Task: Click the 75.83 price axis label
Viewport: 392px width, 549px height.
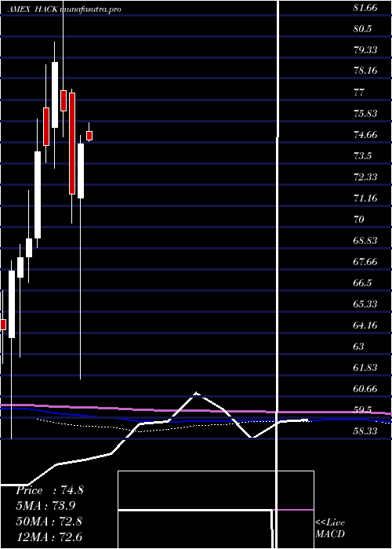Action: click(365, 114)
